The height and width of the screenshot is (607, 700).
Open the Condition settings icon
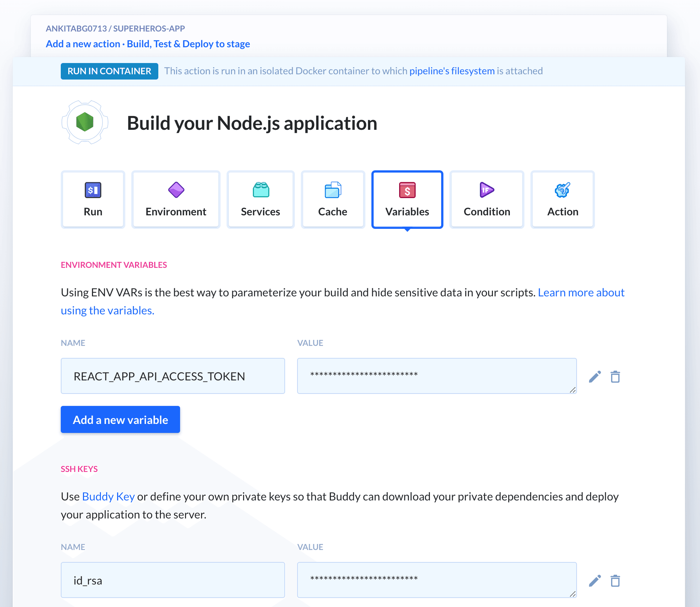tap(487, 190)
